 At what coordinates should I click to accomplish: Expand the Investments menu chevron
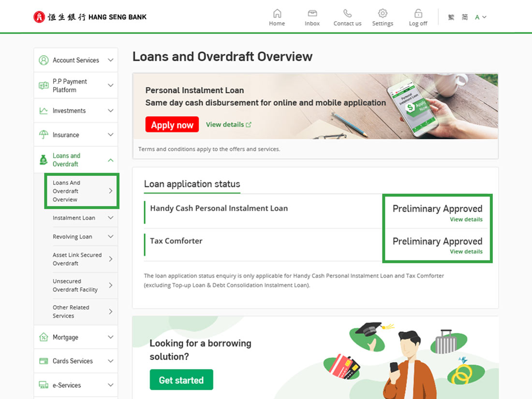[111, 111]
